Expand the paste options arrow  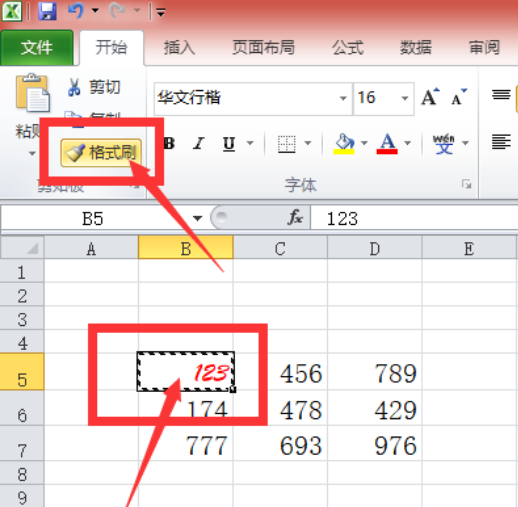tap(32, 154)
